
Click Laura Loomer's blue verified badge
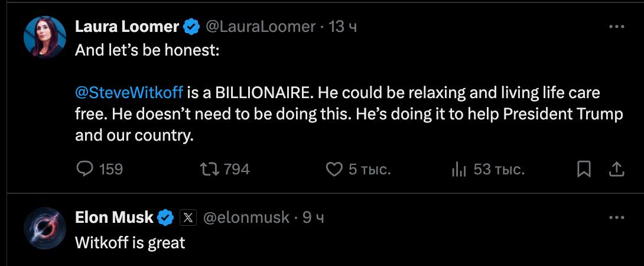pos(191,27)
